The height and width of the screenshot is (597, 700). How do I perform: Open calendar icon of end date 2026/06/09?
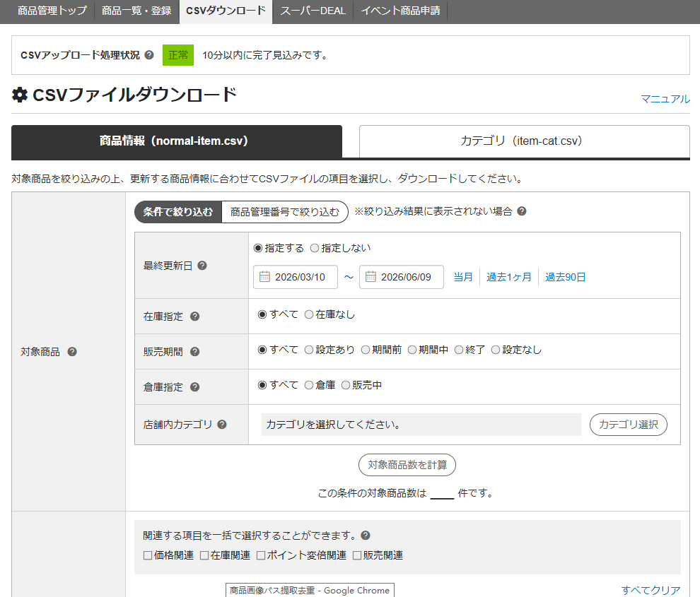371,277
